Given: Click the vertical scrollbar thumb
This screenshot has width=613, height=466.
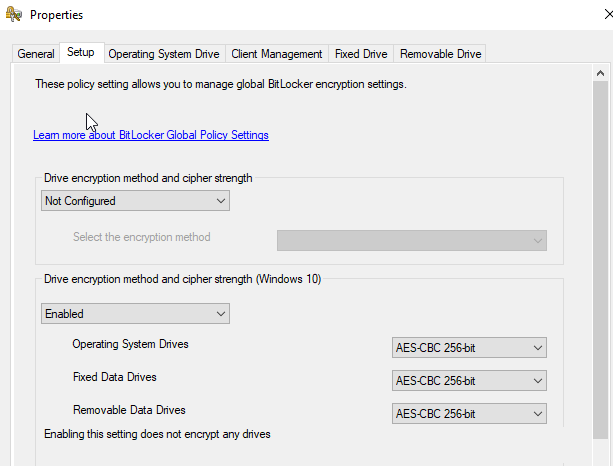Looking at the screenshot, I should tap(600, 260).
